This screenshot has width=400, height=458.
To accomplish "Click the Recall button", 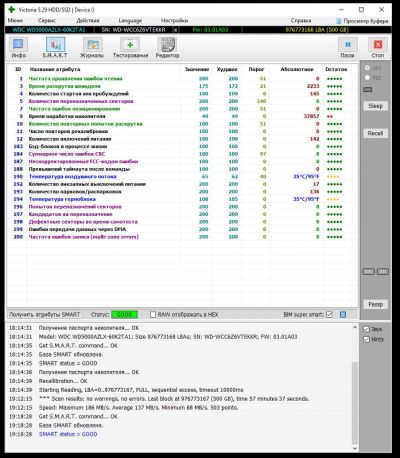I will 375,133.
